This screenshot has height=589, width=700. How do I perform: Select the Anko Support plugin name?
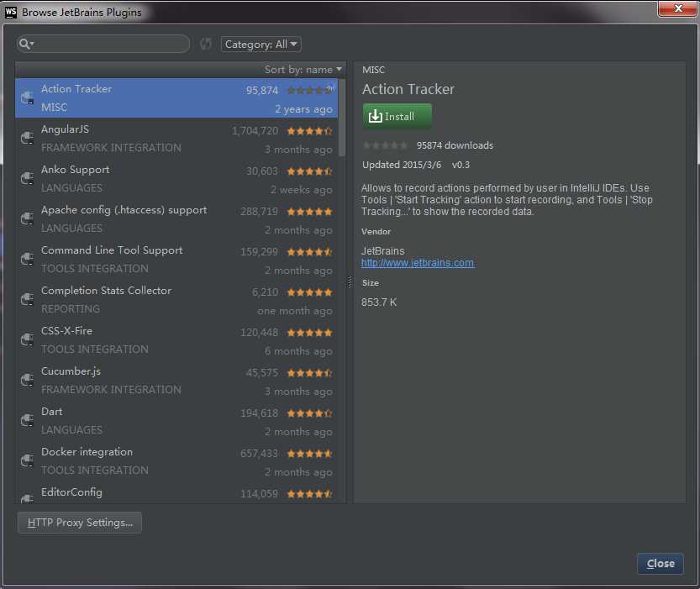[x=75, y=170]
